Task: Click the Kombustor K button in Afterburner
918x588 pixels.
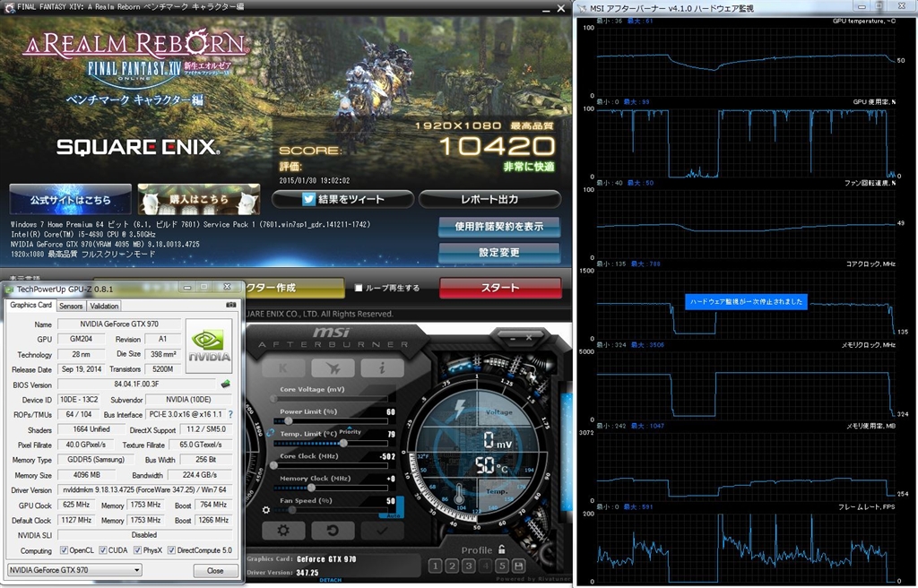Action: click(283, 367)
